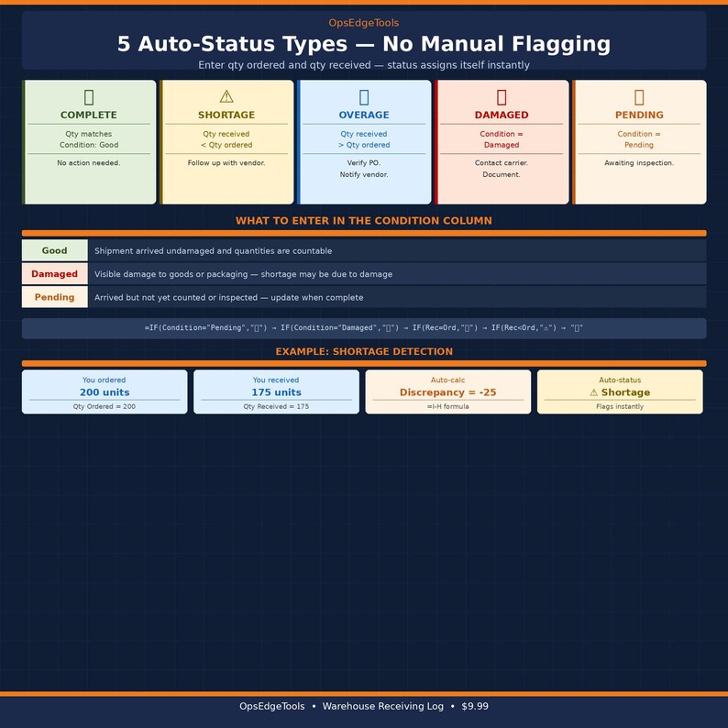The width and height of the screenshot is (728, 728).
Task: Click the '200 units' ordered value
Action: click(x=105, y=392)
